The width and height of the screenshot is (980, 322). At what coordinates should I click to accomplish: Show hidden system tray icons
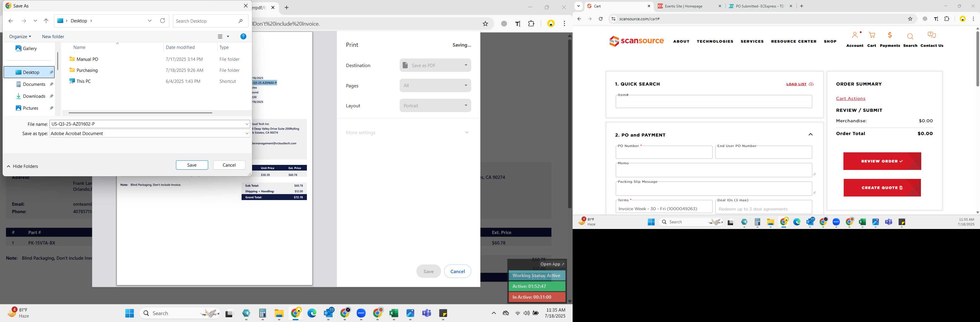(x=494, y=313)
